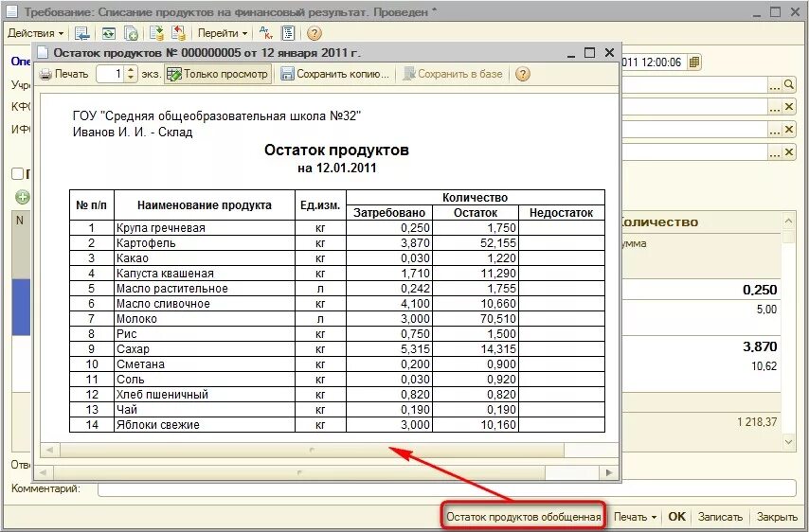The height and width of the screenshot is (532, 809).
Task: Increase the number of print copies
Action: coord(131,70)
